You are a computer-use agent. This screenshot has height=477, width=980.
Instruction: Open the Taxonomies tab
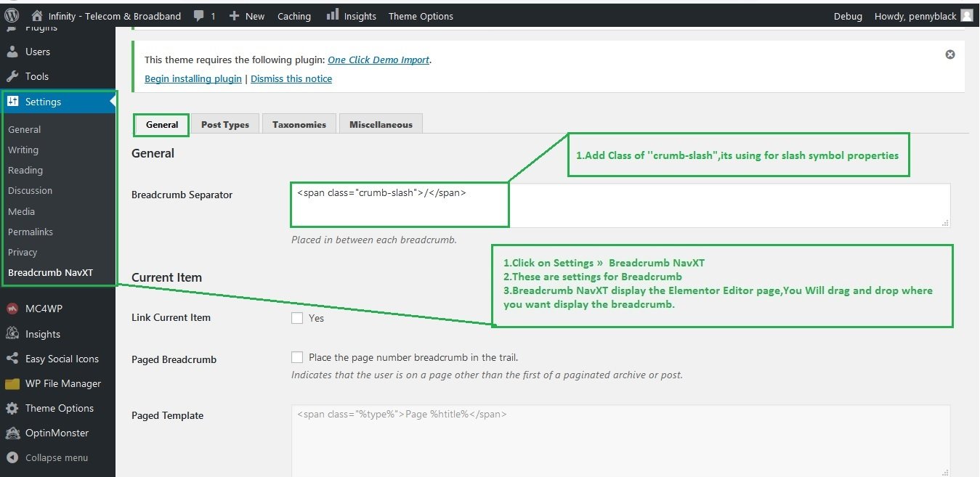pyautogui.click(x=299, y=125)
